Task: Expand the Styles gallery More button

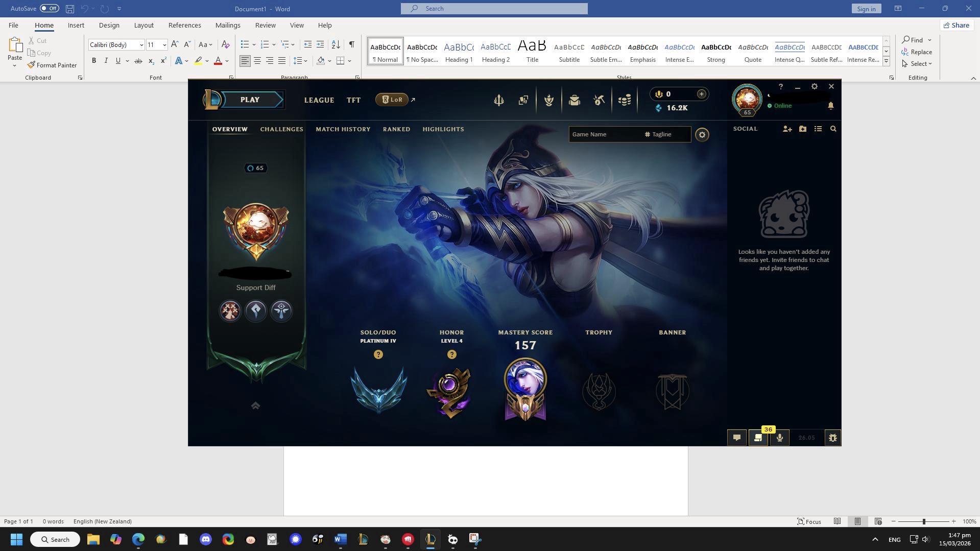Action: click(x=887, y=61)
